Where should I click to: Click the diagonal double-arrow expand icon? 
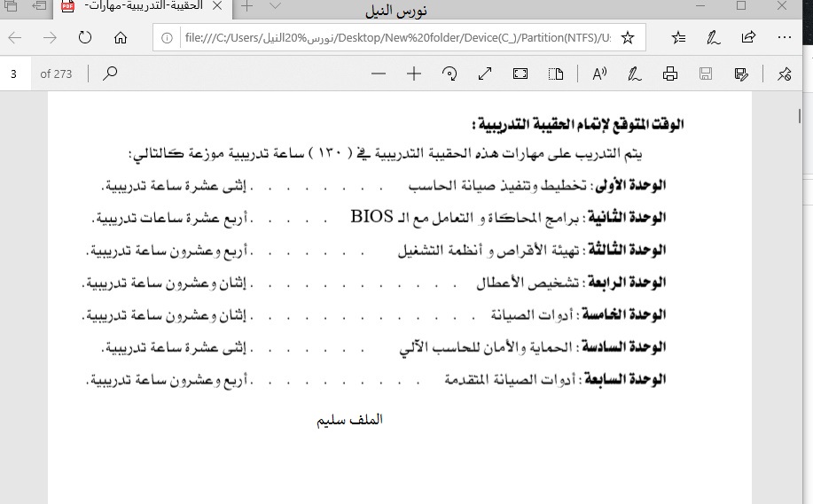(485, 74)
